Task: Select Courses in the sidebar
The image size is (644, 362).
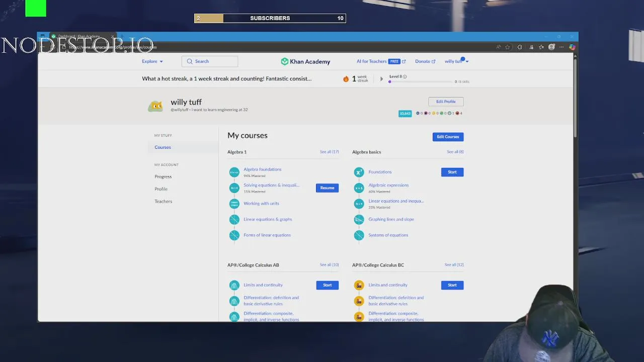Action: point(163,147)
